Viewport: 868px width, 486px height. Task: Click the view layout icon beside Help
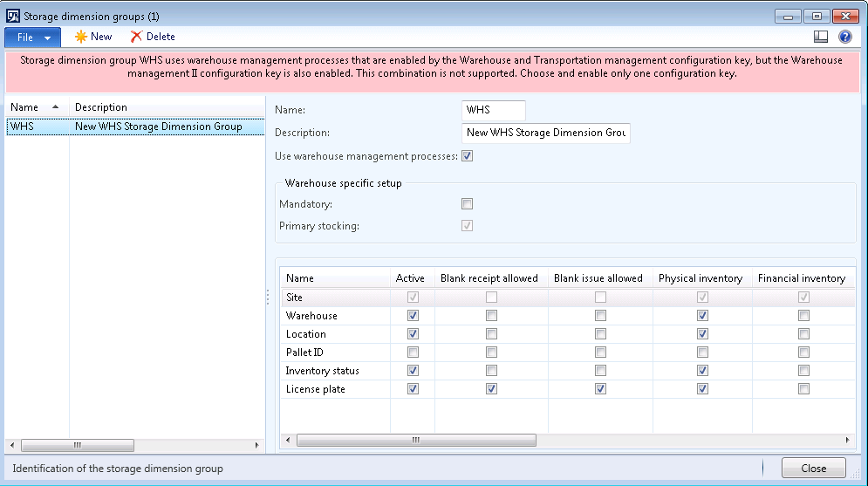tap(821, 37)
